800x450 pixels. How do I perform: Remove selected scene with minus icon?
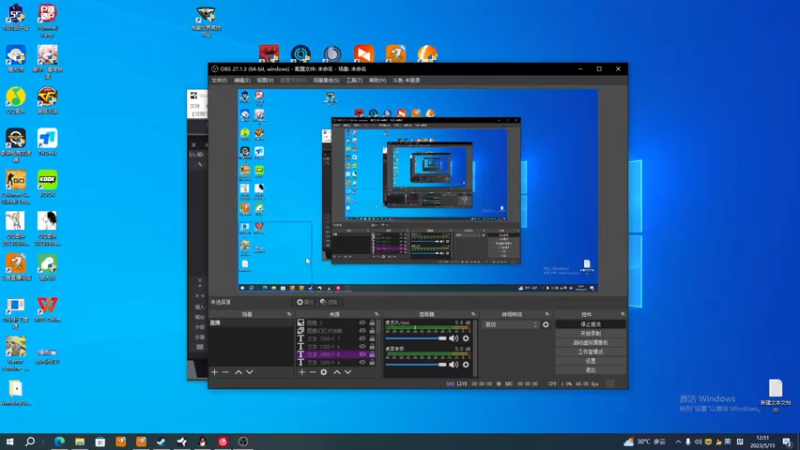point(226,372)
